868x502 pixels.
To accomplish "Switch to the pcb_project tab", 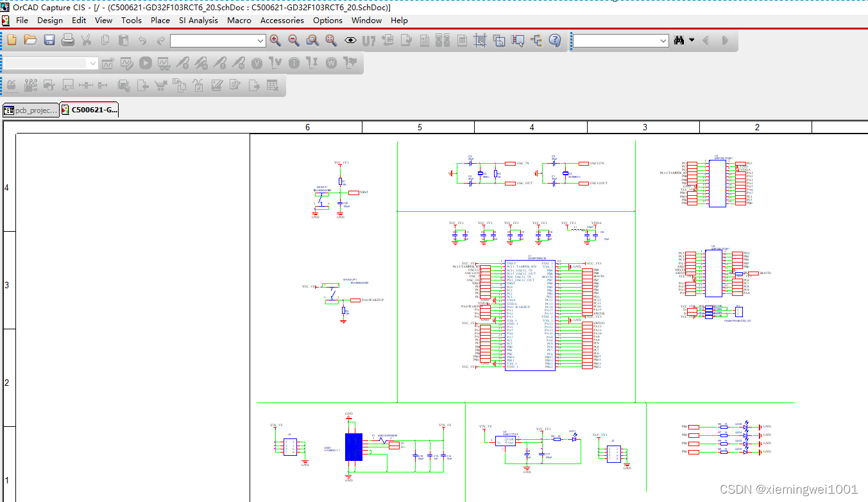I will pyautogui.click(x=31, y=109).
